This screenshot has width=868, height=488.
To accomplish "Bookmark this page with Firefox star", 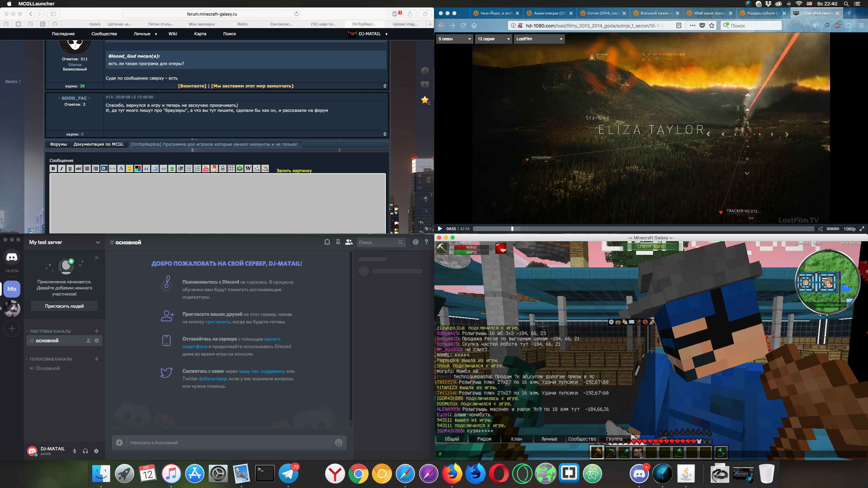I will (712, 25).
